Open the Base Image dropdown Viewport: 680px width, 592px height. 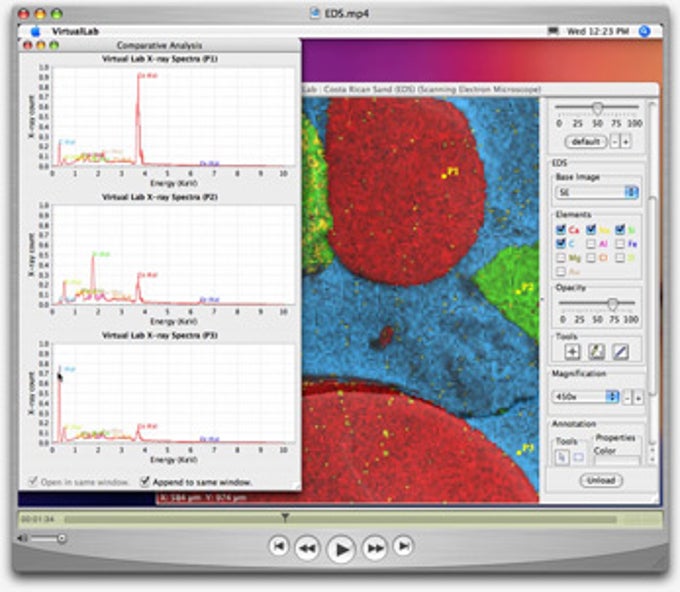pyautogui.click(x=597, y=192)
